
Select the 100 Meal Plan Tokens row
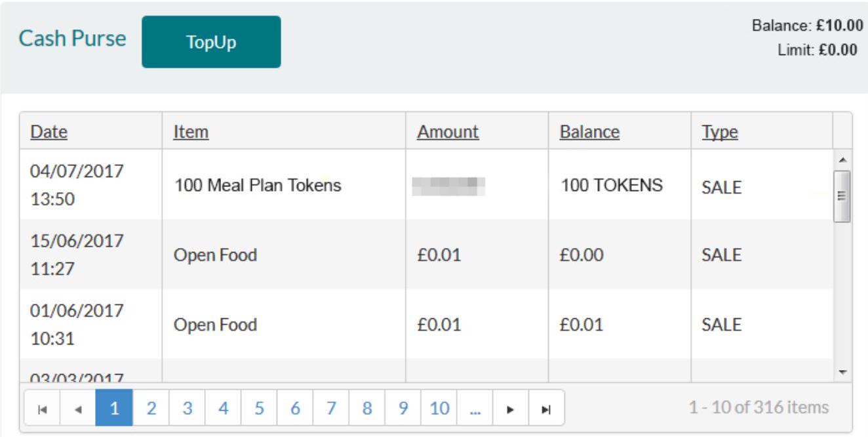pyautogui.click(x=257, y=186)
